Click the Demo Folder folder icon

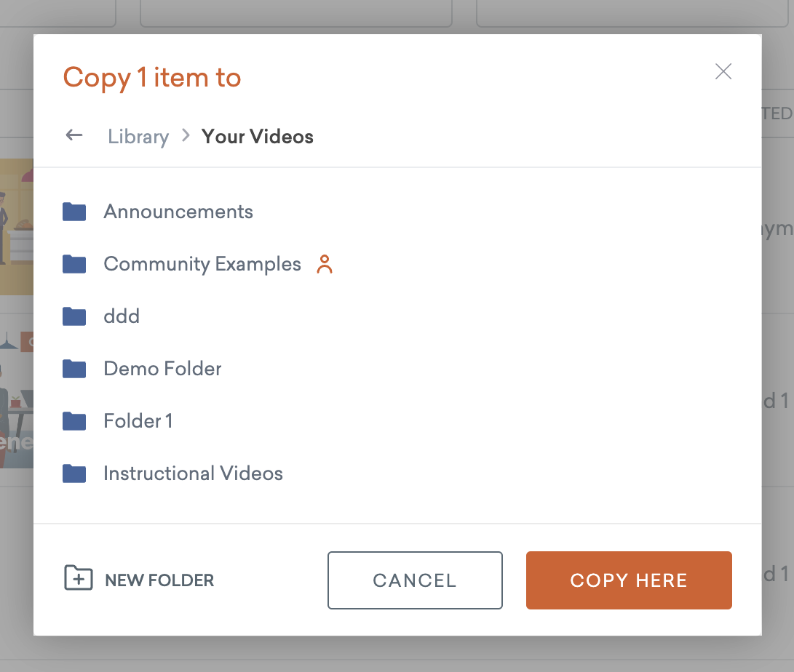(74, 369)
